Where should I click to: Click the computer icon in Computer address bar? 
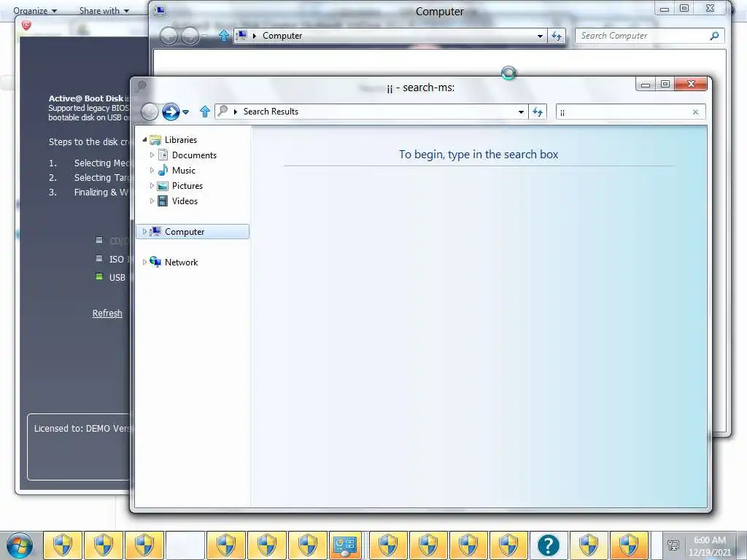[242, 35]
